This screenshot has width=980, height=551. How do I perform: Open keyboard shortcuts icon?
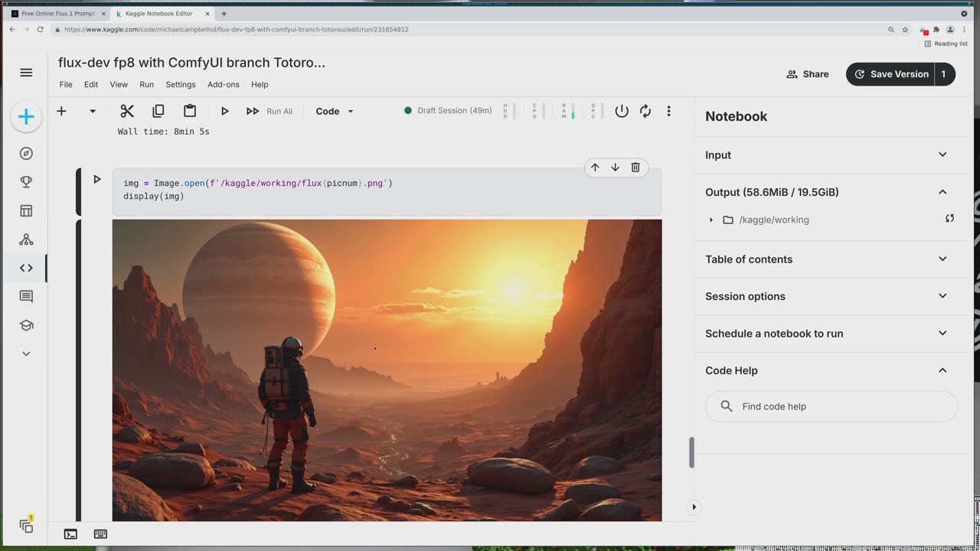100,534
